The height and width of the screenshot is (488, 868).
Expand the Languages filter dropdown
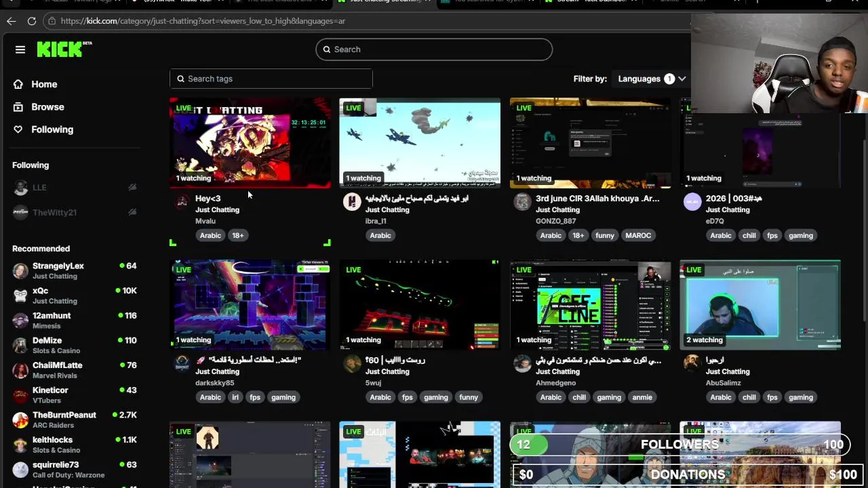651,79
